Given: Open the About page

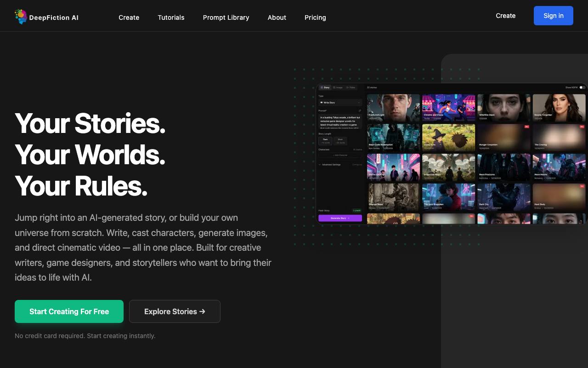Looking at the screenshot, I should pyautogui.click(x=277, y=17).
